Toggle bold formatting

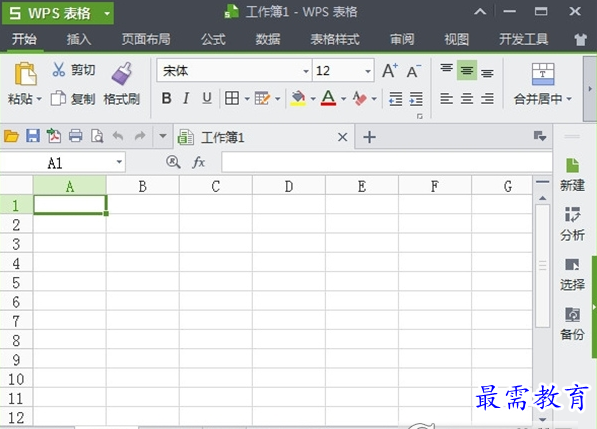click(166, 98)
